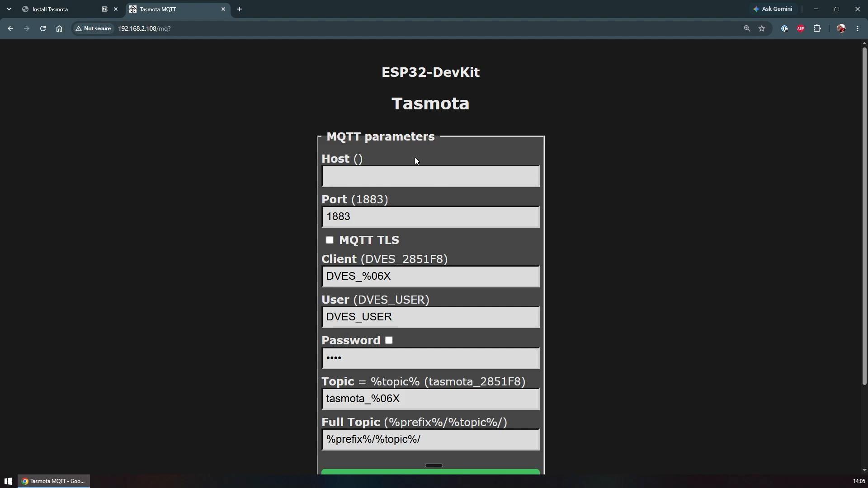This screenshot has height=488, width=868.
Task: Click the User field with DVES_USER
Action: point(430,317)
